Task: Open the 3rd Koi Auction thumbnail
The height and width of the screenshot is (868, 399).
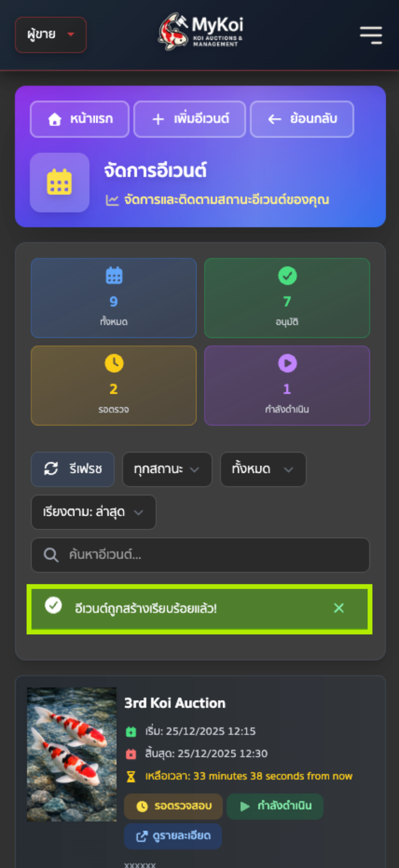Action: click(x=71, y=754)
